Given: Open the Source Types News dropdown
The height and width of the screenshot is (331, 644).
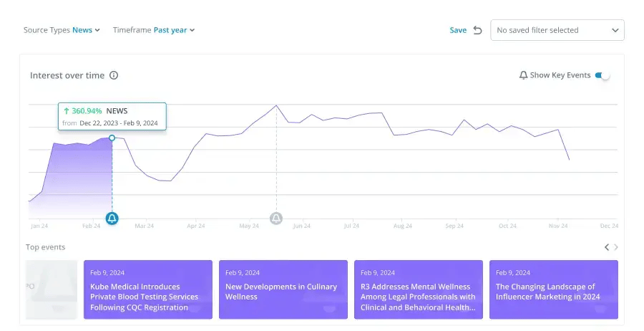Looking at the screenshot, I should pos(86,30).
